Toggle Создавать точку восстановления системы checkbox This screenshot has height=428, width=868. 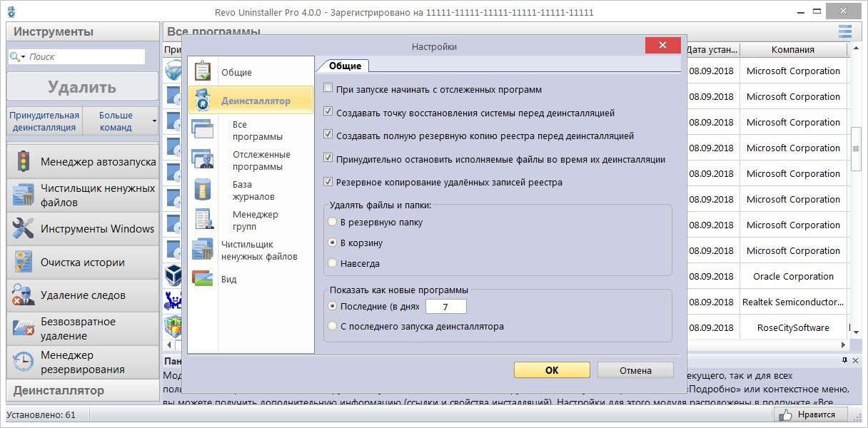pos(328,113)
